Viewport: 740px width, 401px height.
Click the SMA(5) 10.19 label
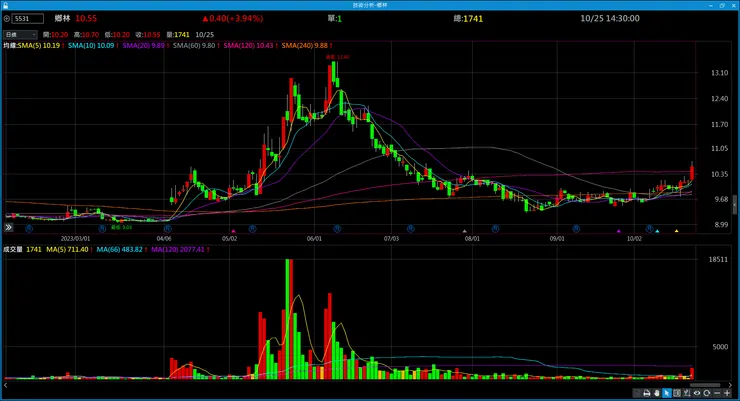[x=39, y=45]
